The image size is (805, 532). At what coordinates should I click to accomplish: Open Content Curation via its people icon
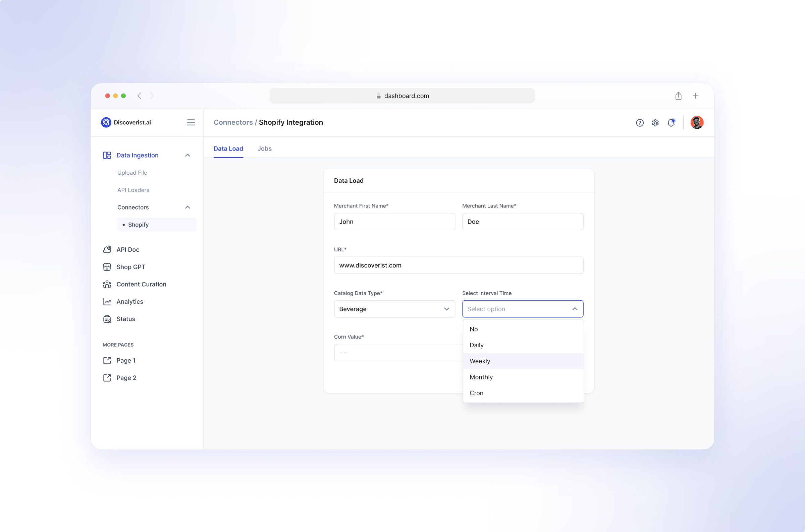click(107, 284)
